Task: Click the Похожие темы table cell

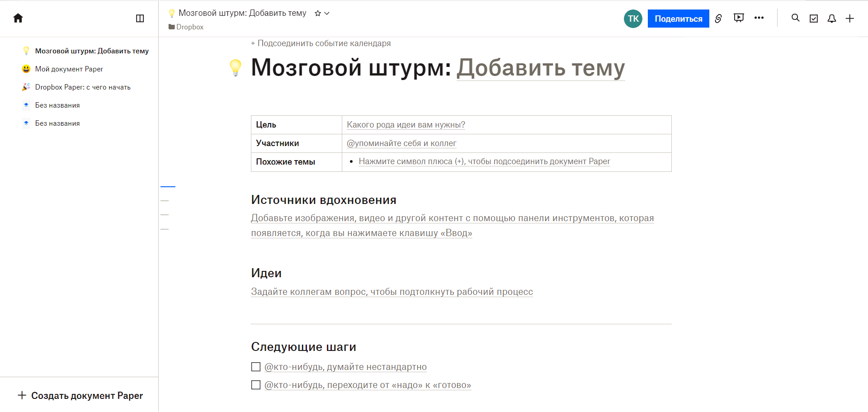Action: 297,162
